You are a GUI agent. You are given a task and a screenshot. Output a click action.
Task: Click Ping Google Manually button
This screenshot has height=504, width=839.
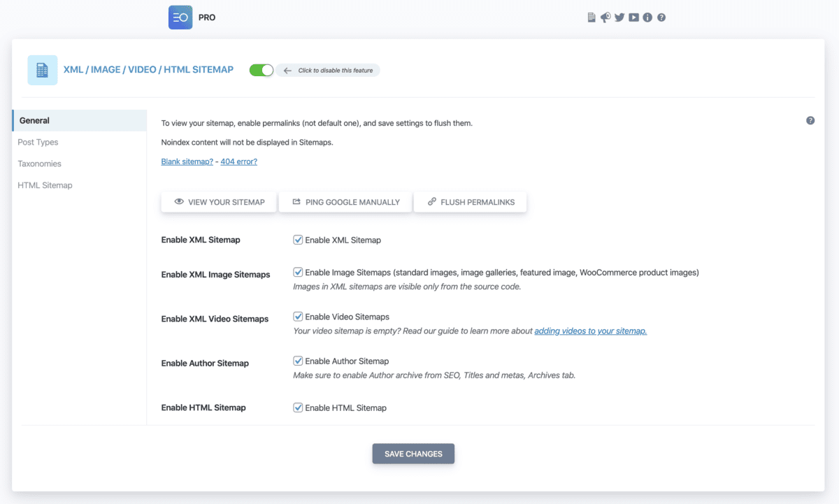345,202
